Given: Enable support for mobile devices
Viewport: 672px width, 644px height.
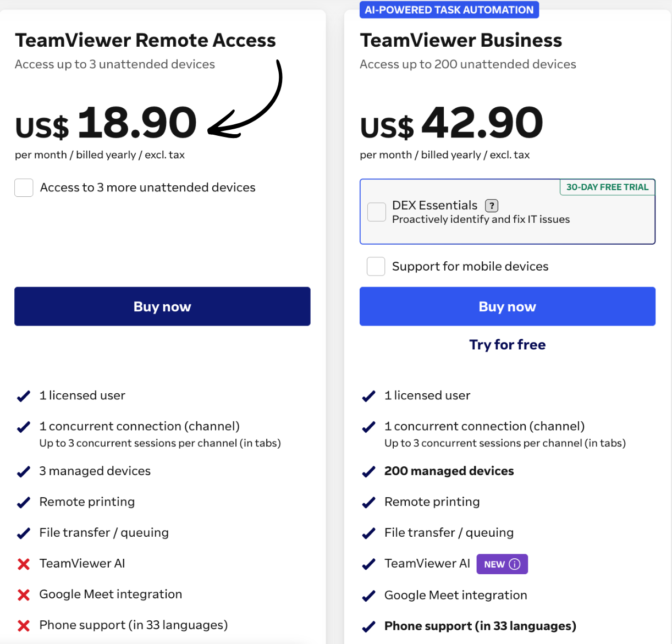Looking at the screenshot, I should tap(376, 266).
